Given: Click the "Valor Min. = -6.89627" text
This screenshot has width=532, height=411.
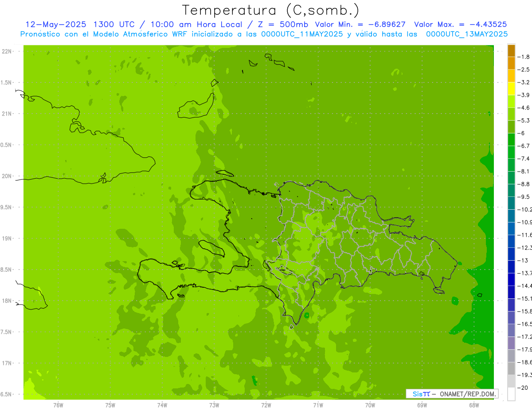Looking at the screenshot, I should [x=360, y=24].
